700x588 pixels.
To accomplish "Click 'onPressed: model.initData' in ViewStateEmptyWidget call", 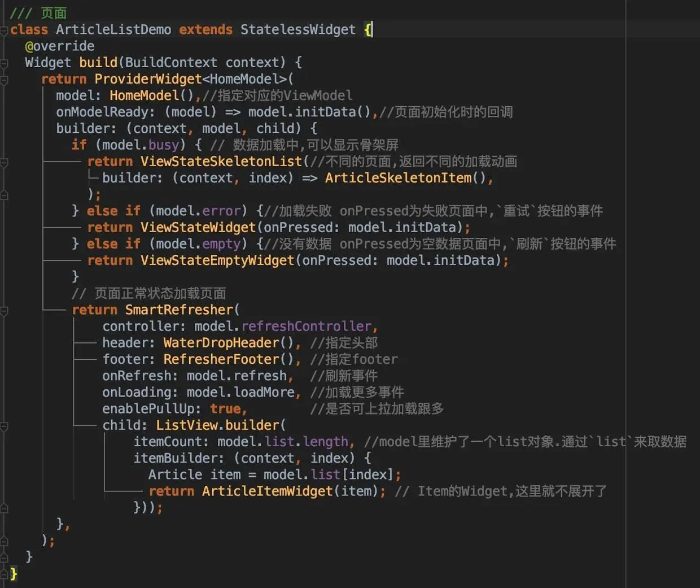I will click(x=398, y=260).
